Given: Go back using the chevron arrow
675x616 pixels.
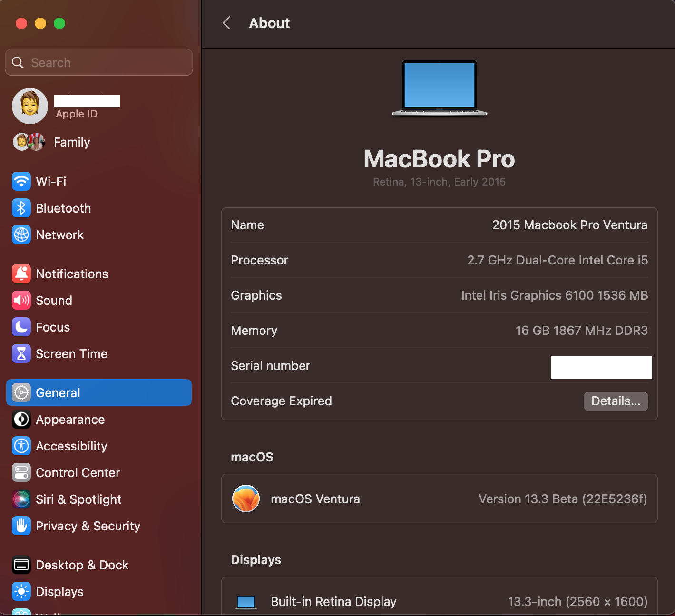Looking at the screenshot, I should click(227, 23).
